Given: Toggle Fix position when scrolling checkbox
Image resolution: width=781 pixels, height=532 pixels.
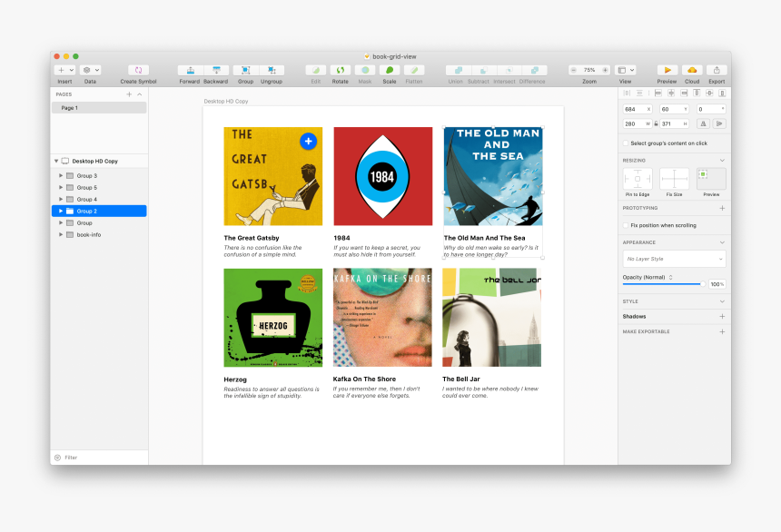Looking at the screenshot, I should pos(626,225).
